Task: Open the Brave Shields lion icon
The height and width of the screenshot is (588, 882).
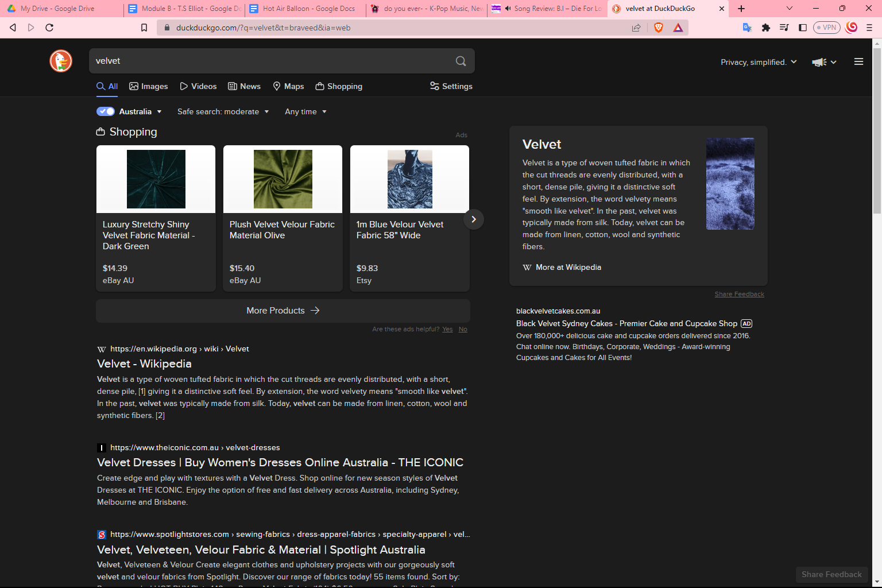Action: [x=659, y=28]
